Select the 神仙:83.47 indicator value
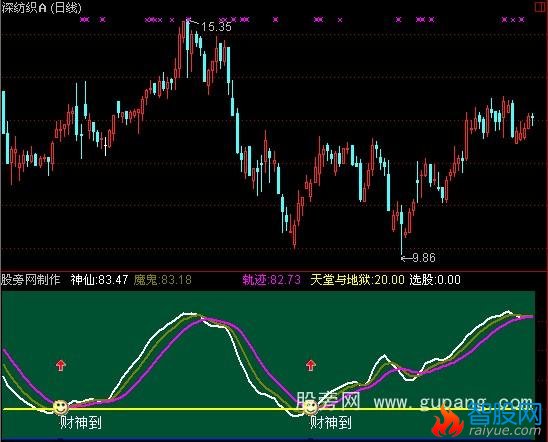The image size is (548, 442). tap(99, 280)
